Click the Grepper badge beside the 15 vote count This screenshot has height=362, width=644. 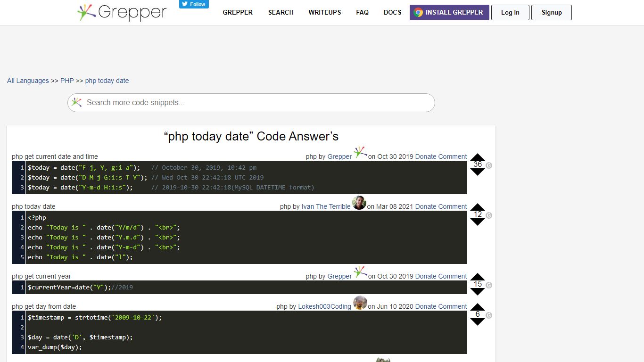[489, 285]
